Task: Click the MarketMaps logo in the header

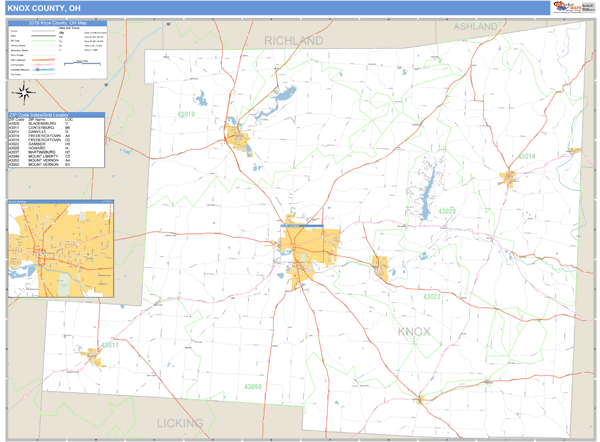Action: click(x=566, y=7)
